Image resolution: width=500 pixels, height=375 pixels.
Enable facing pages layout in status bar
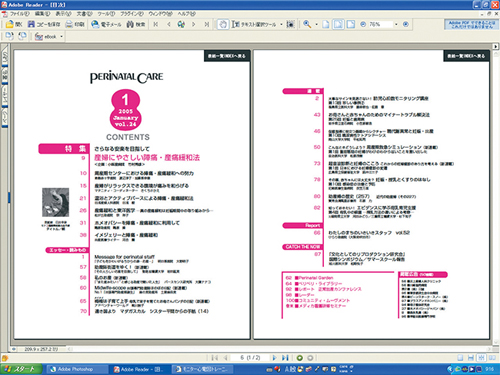[481, 358]
